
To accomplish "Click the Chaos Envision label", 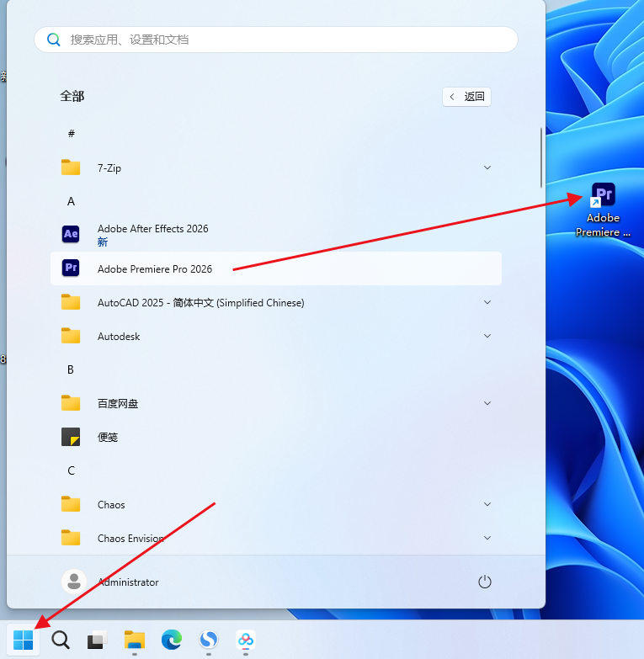I will 130,538.
